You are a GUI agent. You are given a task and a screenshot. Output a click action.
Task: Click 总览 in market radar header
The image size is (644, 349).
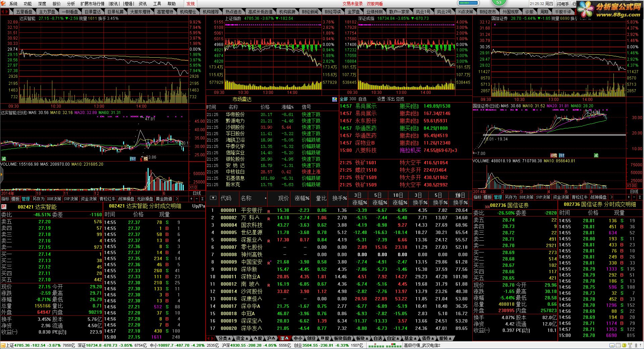(x=400, y=99)
